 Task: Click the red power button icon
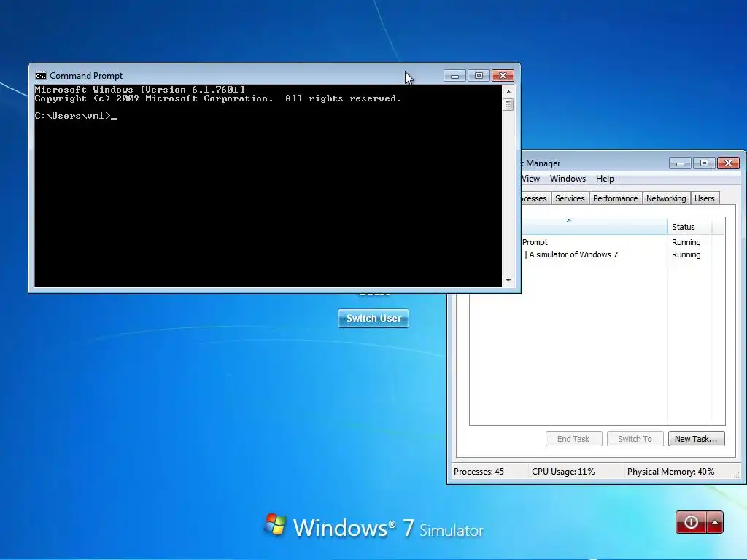point(691,522)
